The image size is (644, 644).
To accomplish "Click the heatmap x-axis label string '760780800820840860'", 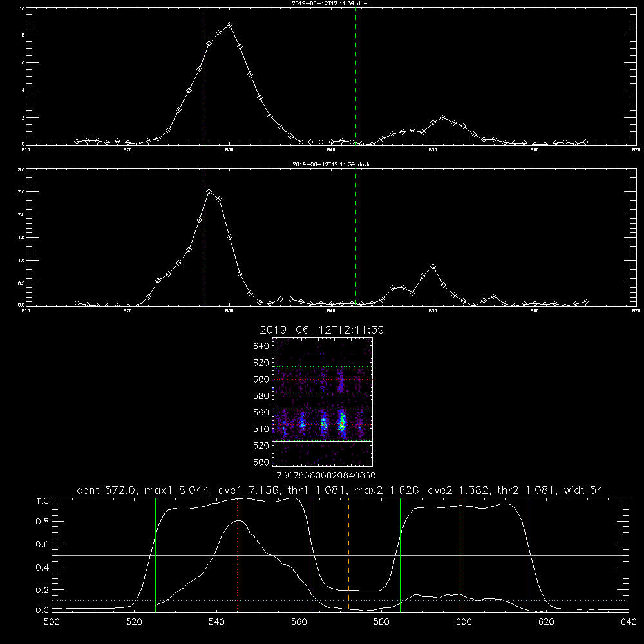I will coord(326,475).
